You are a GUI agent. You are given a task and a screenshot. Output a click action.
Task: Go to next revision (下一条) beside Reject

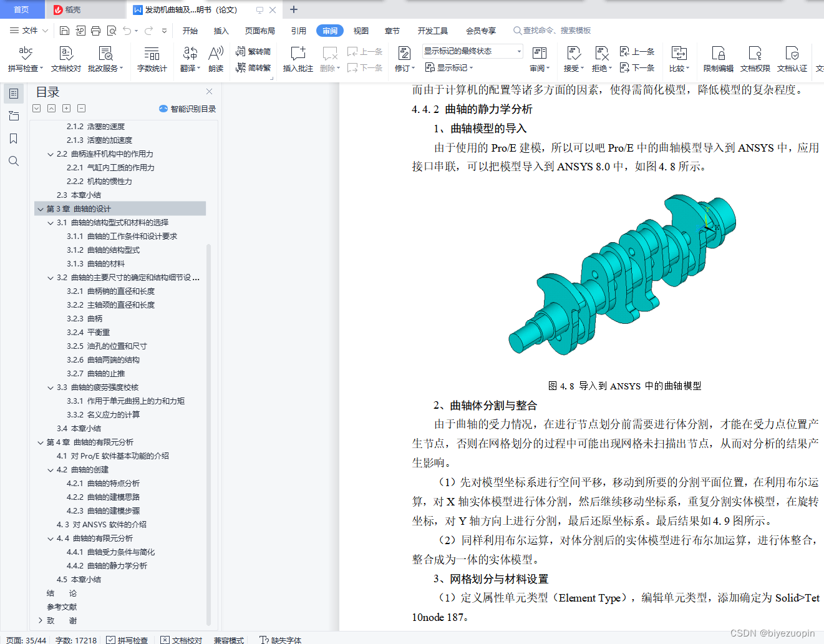point(637,67)
